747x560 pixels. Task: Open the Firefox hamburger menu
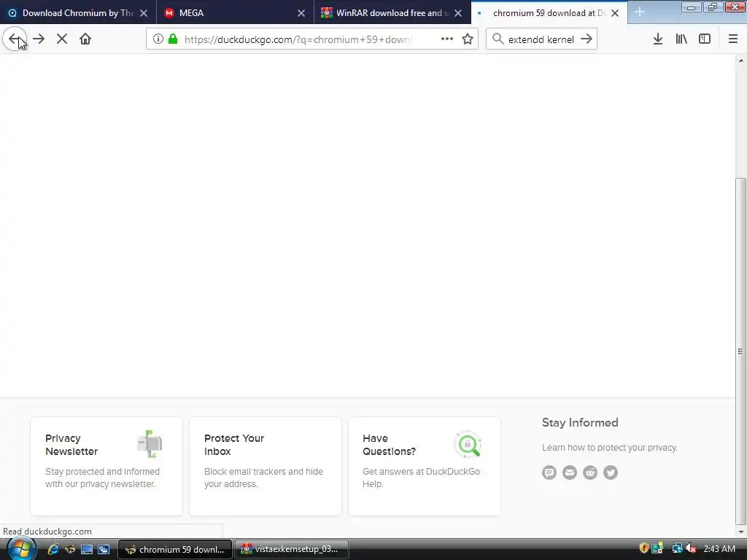[x=733, y=39]
